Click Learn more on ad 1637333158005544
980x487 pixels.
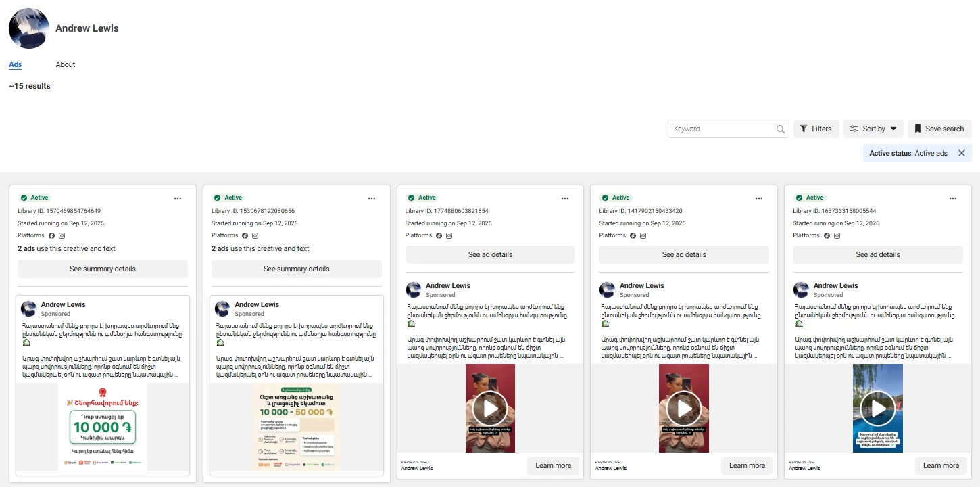[941, 465]
